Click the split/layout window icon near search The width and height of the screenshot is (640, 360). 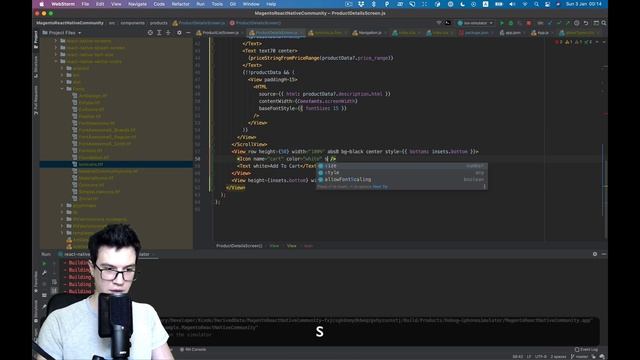click(596, 23)
